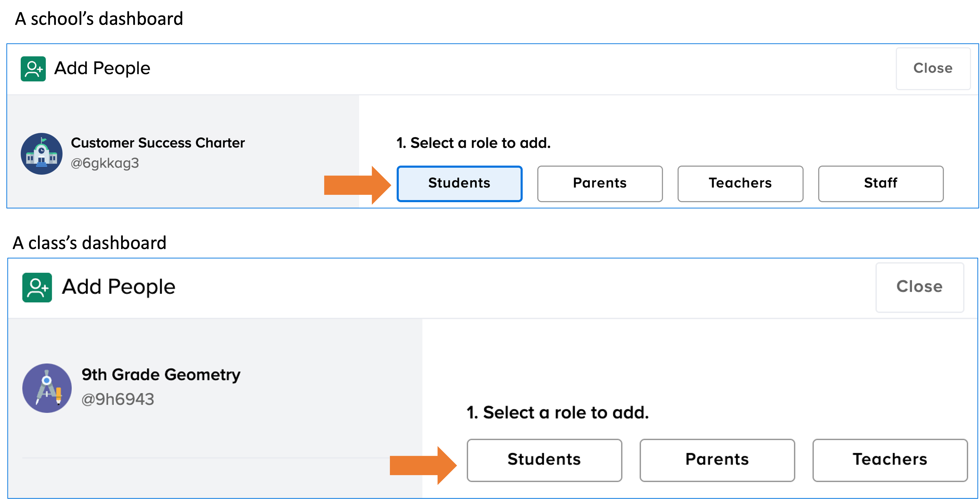This screenshot has width=980, height=499.
Task: Click the @6gkkag3 school handle
Action: [105, 163]
